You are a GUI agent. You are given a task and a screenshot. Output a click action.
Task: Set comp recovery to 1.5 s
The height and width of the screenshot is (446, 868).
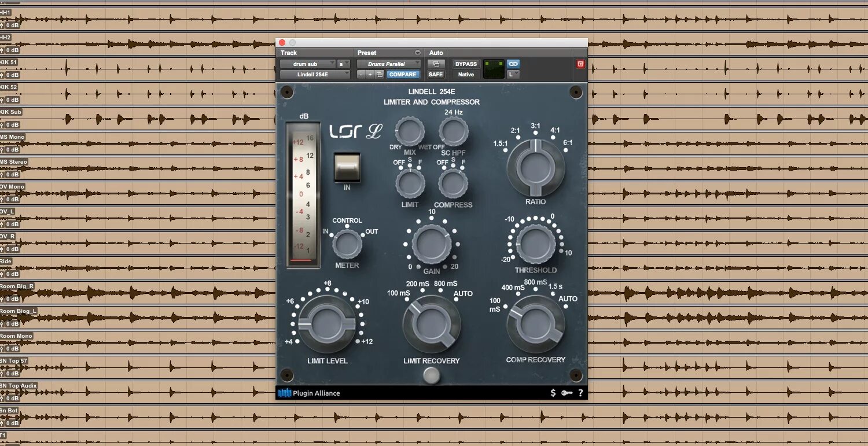[x=556, y=286]
